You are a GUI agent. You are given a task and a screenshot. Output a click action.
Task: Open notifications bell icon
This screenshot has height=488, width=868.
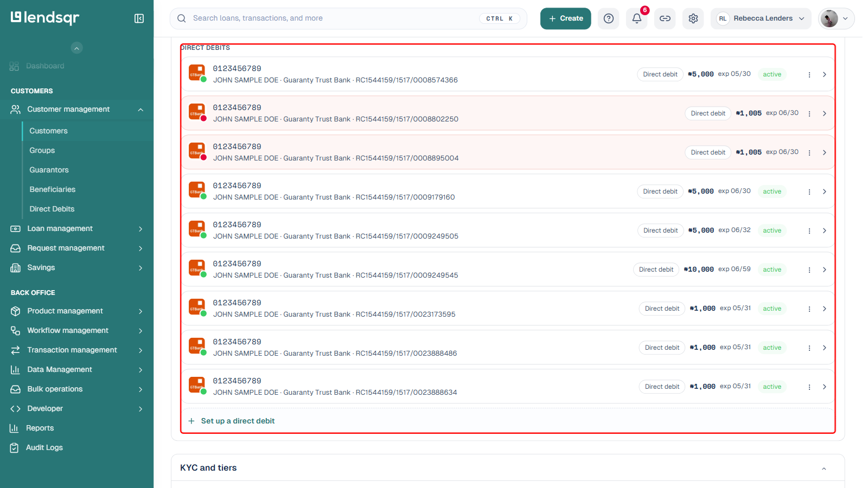(637, 18)
